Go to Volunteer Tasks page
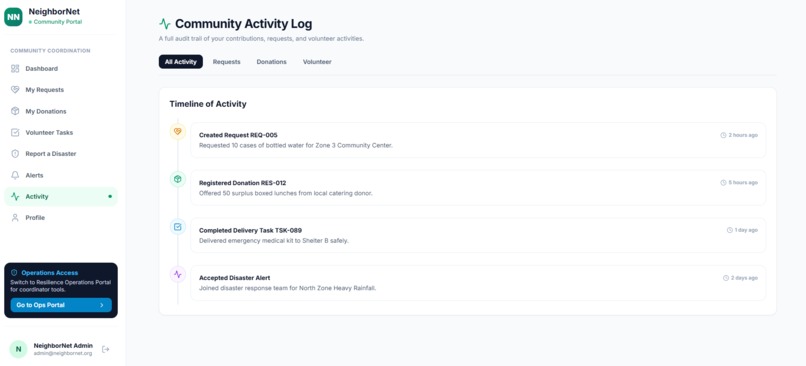The width and height of the screenshot is (806, 366). pyautogui.click(x=61, y=132)
